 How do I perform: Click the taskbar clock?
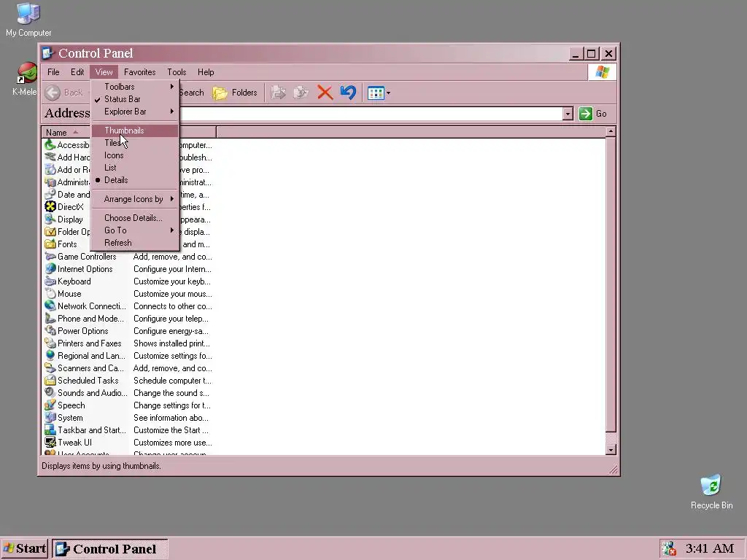click(x=710, y=548)
